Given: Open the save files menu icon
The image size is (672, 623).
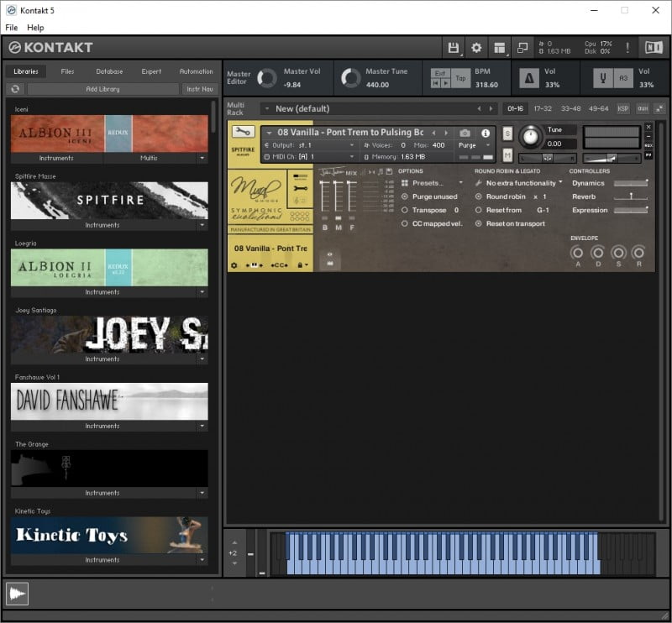Looking at the screenshot, I should pos(453,48).
